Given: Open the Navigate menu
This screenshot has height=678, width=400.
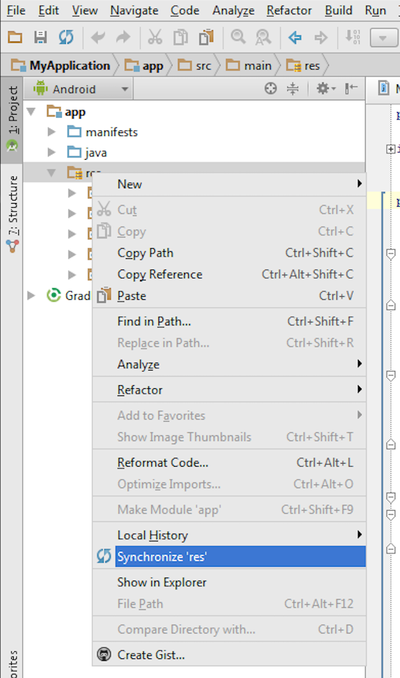Looking at the screenshot, I should (134, 10).
